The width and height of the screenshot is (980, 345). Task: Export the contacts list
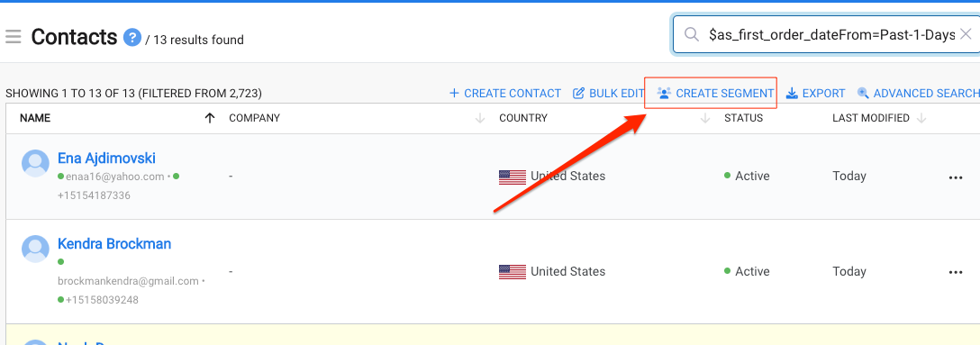(815, 93)
